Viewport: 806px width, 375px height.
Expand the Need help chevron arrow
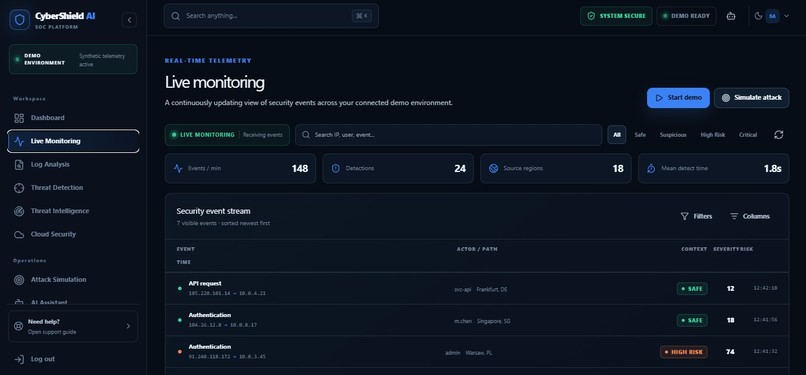[128, 326]
